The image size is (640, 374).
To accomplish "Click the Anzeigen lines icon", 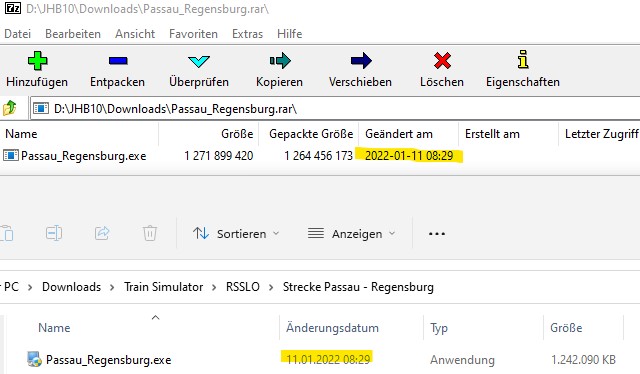I will click(x=316, y=234).
